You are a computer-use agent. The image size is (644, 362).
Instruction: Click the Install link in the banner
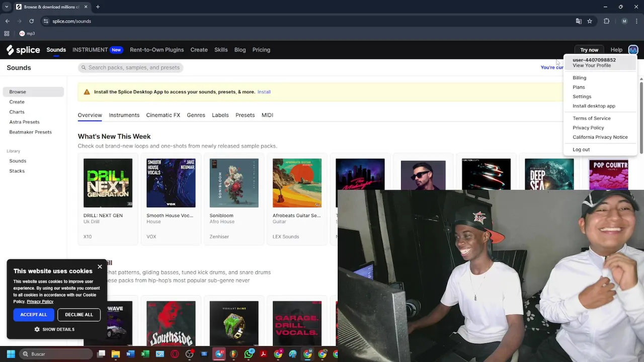[x=264, y=92]
